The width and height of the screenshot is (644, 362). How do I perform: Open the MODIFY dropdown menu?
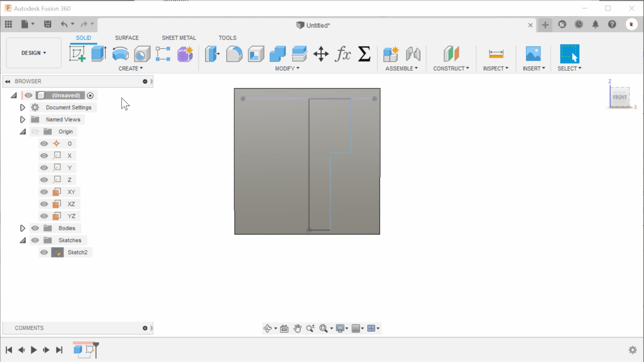click(287, 68)
